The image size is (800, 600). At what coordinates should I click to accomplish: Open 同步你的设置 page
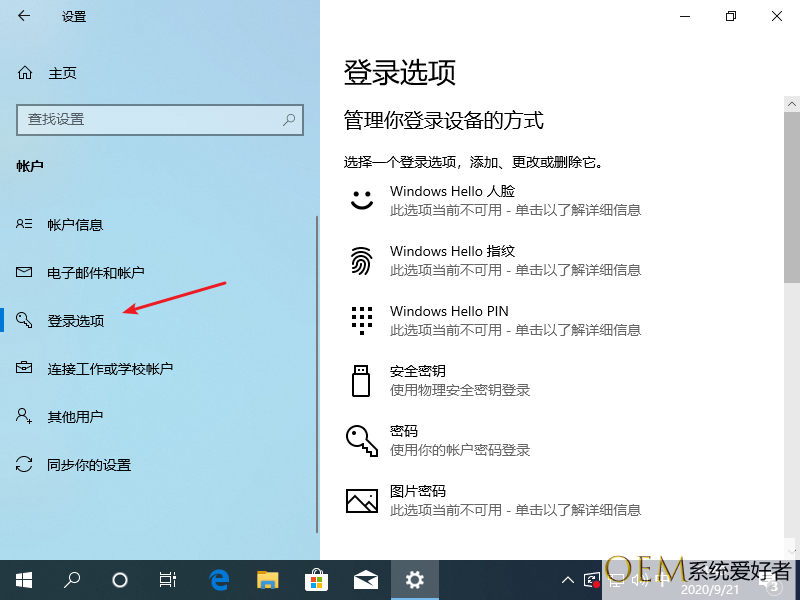coord(89,465)
